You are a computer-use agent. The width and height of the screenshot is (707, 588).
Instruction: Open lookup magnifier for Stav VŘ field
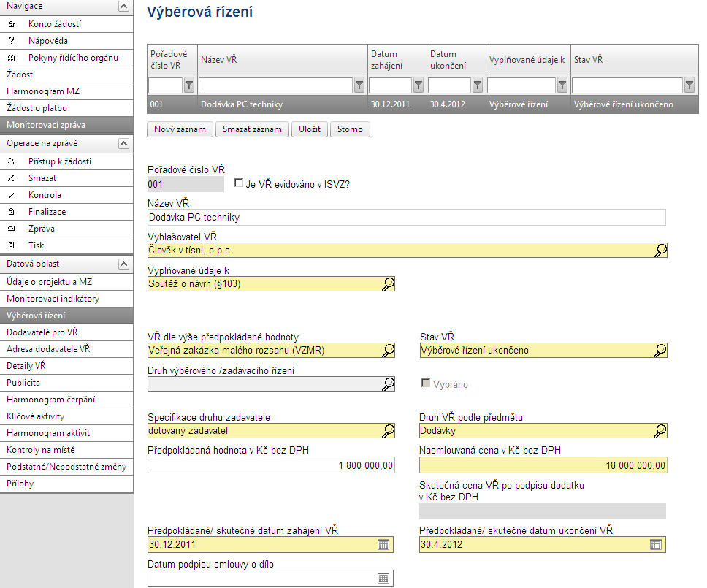pyautogui.click(x=660, y=351)
